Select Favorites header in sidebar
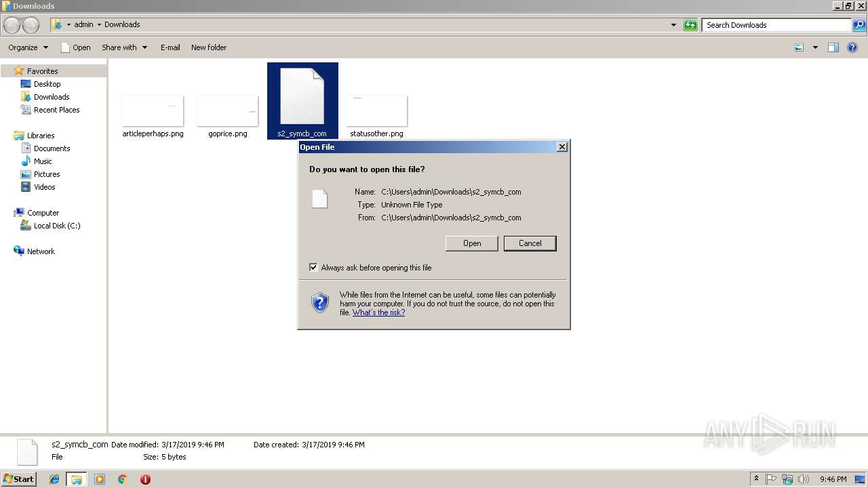The height and width of the screenshot is (488, 868). tap(42, 71)
